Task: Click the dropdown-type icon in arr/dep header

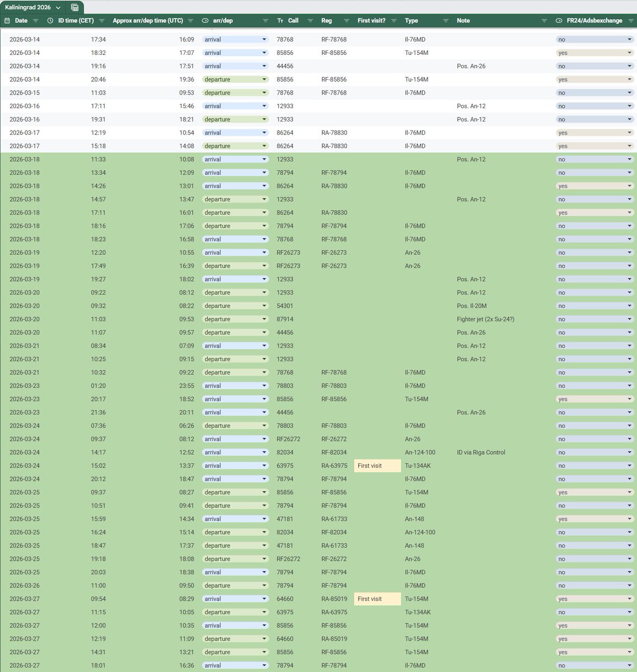Action: (205, 21)
